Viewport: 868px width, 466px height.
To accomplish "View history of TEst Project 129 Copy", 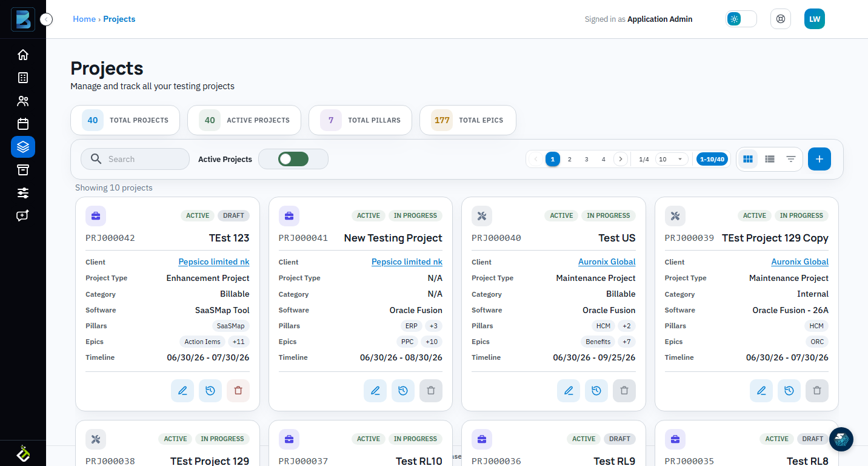I will [x=789, y=391].
